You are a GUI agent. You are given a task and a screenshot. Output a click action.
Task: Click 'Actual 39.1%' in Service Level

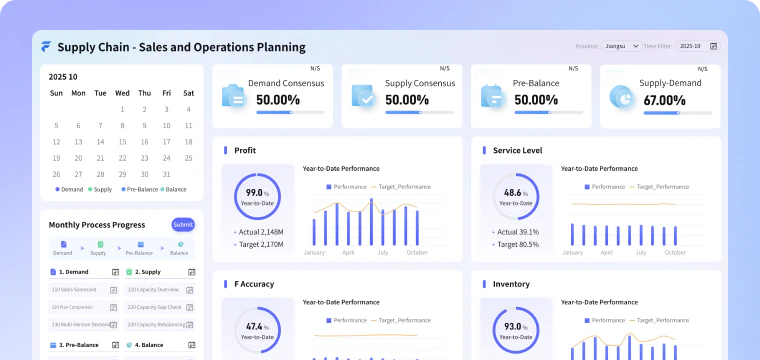pos(518,232)
